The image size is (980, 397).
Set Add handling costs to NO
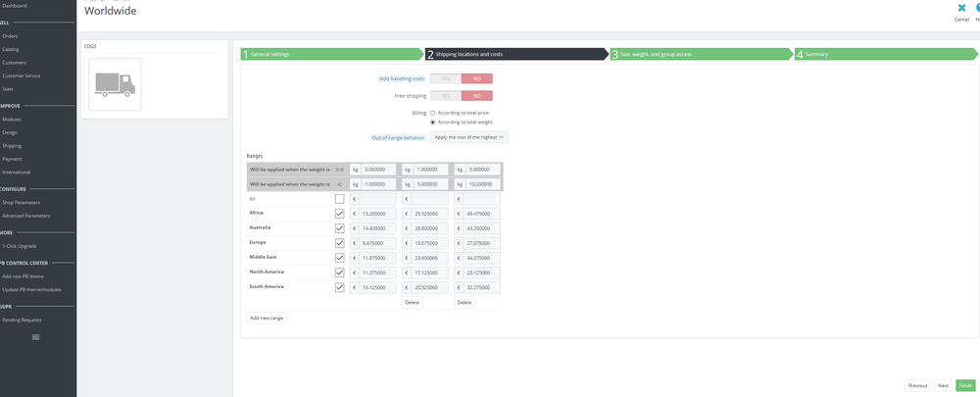coord(477,78)
